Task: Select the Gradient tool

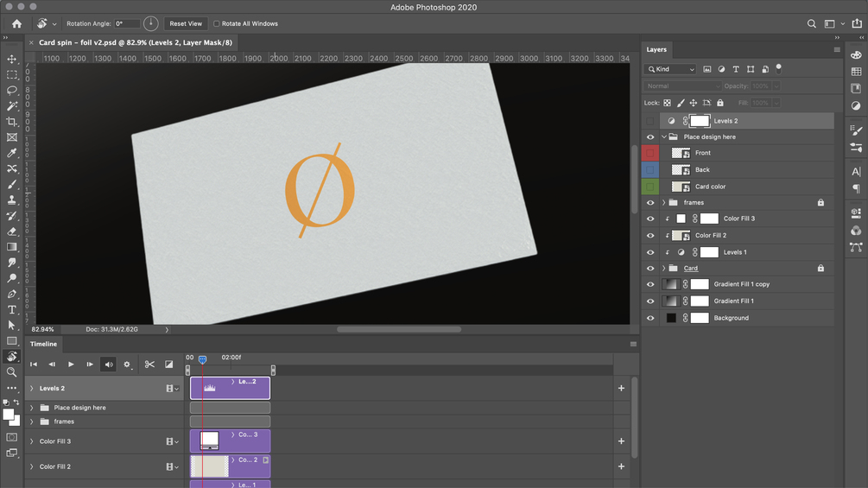Action: (x=11, y=247)
